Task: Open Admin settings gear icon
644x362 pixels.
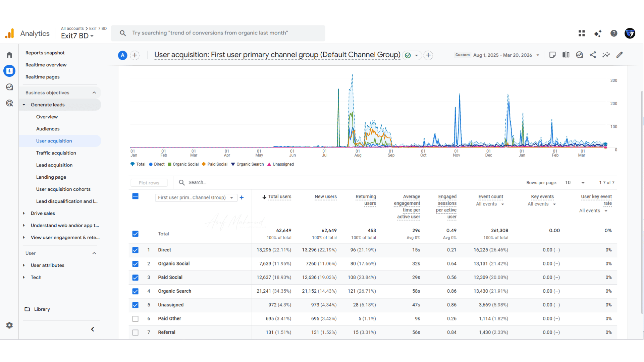Action: pos(9,325)
